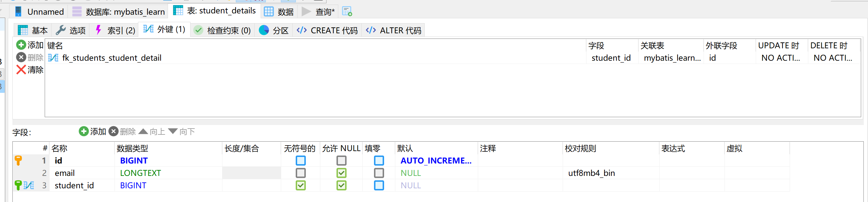Switch to the 索引 (2) tab
The image size is (868, 202).
pyautogui.click(x=115, y=30)
